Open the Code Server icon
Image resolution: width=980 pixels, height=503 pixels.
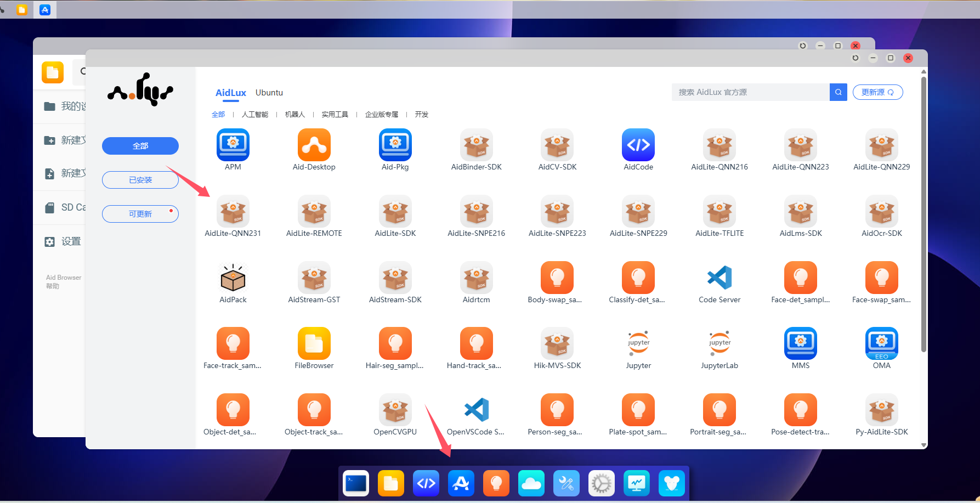720,278
